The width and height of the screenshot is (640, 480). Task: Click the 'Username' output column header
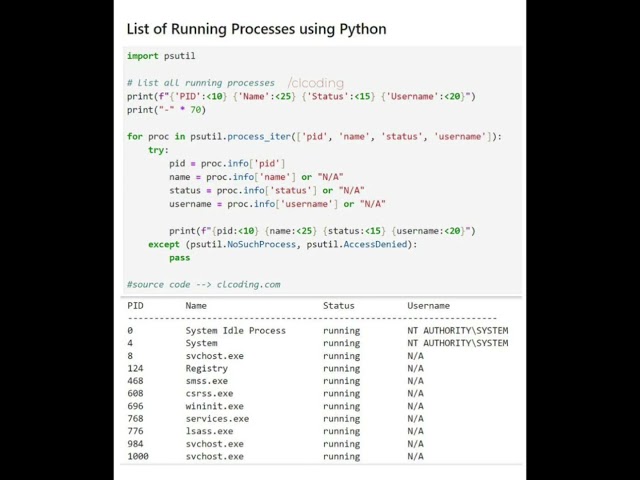[429, 306]
